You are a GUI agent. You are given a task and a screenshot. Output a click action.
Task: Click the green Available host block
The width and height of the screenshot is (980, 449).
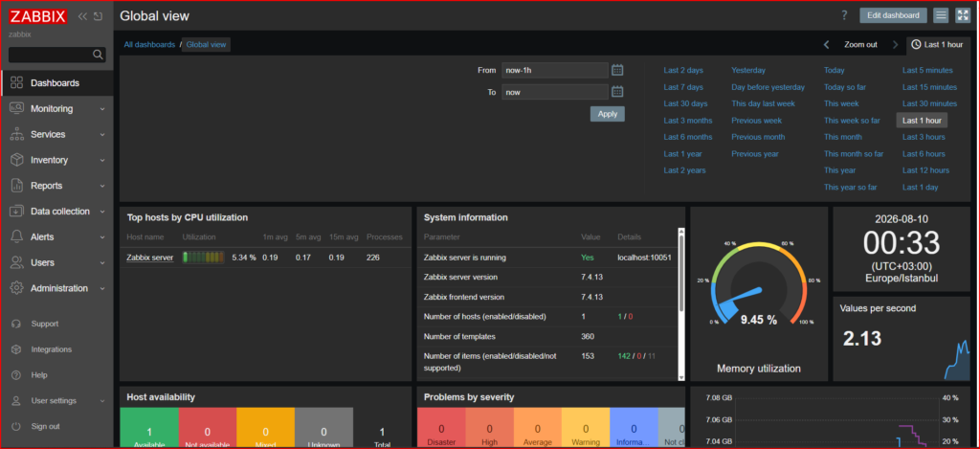(x=148, y=428)
